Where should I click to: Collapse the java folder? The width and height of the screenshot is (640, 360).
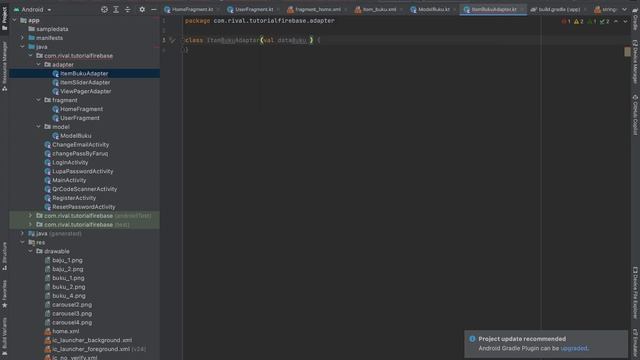pyautogui.click(x=22, y=47)
